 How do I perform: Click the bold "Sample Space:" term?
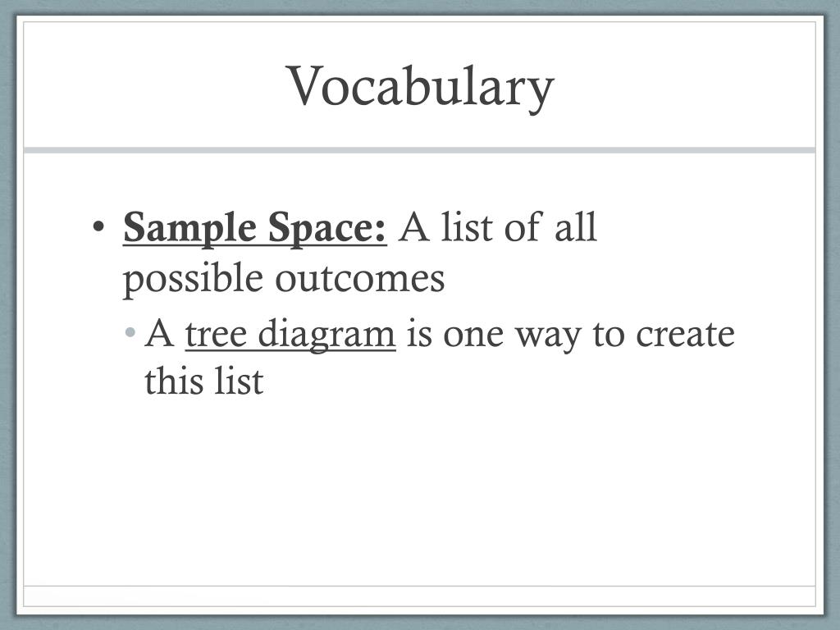tap(255, 228)
